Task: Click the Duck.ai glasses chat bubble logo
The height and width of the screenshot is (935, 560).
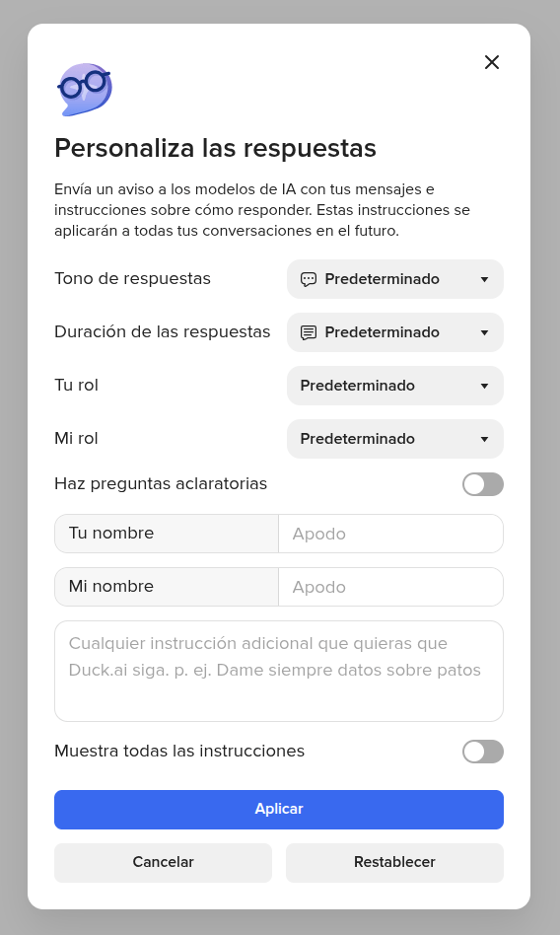Action: [x=85, y=90]
